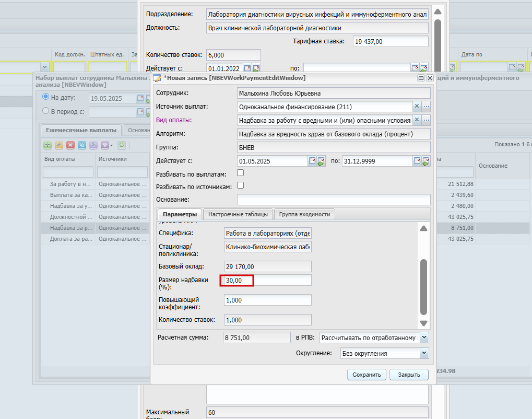Select the 'За работу в н...' payment row
Image resolution: width=532 pixels, height=419 pixels.
coord(95,184)
